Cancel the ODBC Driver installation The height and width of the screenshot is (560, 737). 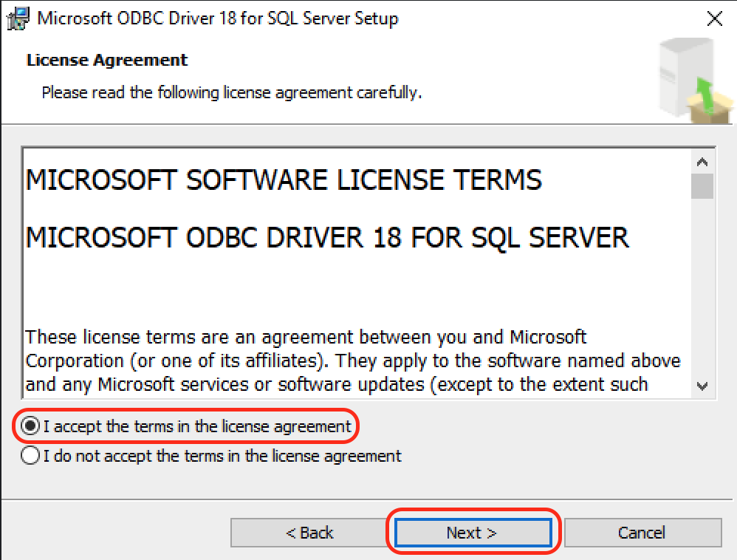pyautogui.click(x=642, y=532)
